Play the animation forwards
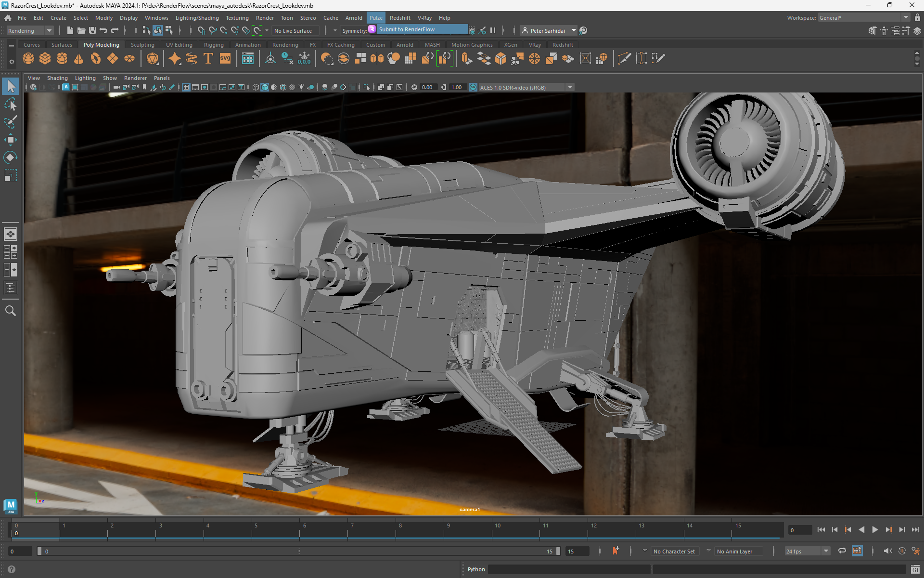Screen dimensions: 924x578 (x=875, y=530)
